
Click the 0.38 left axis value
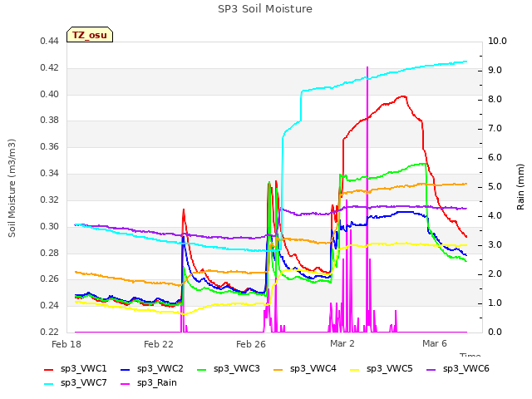point(50,120)
